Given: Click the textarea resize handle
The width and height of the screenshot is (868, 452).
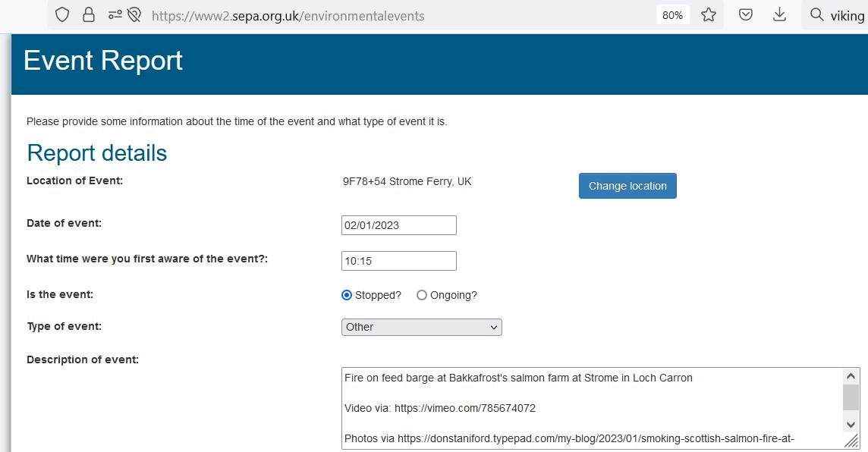Looking at the screenshot, I should [x=851, y=441].
